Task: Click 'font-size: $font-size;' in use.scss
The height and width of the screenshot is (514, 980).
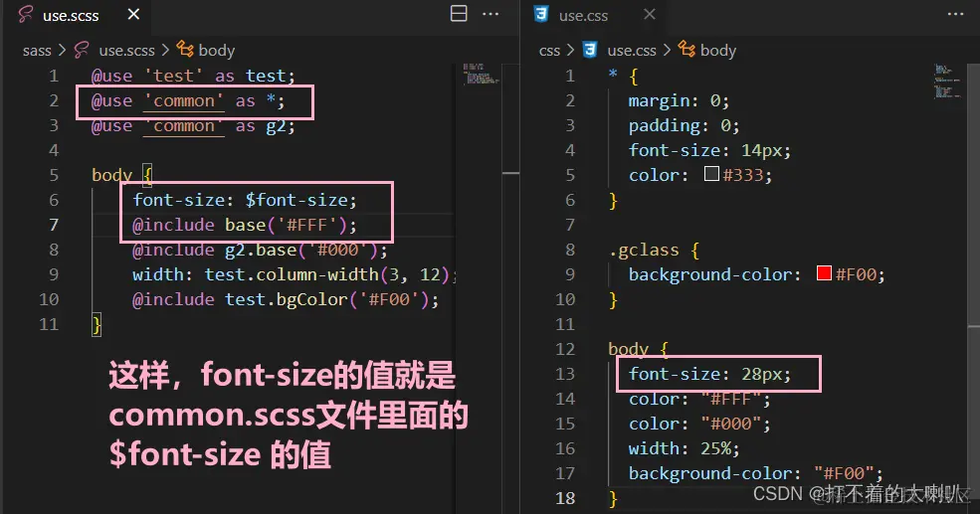Action: coord(245,201)
